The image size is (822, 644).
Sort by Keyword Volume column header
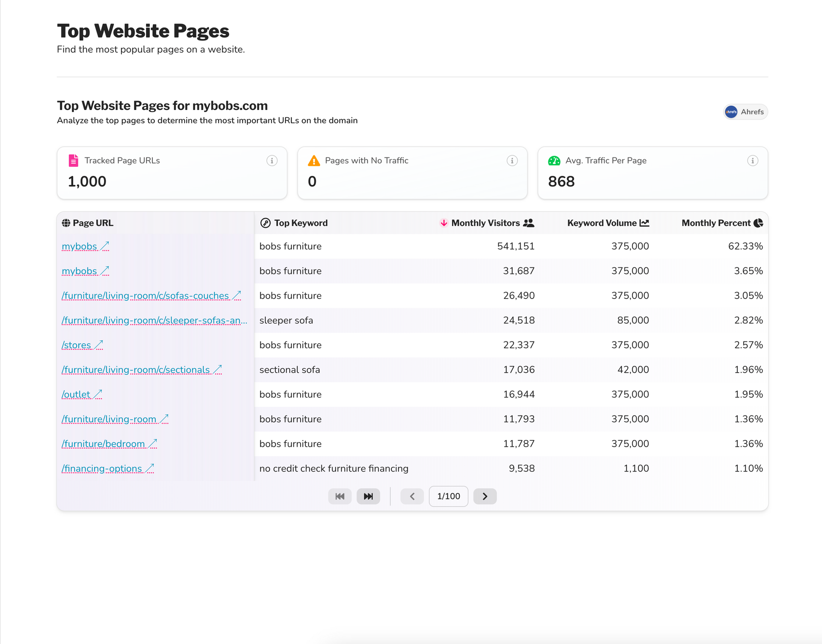tap(602, 223)
